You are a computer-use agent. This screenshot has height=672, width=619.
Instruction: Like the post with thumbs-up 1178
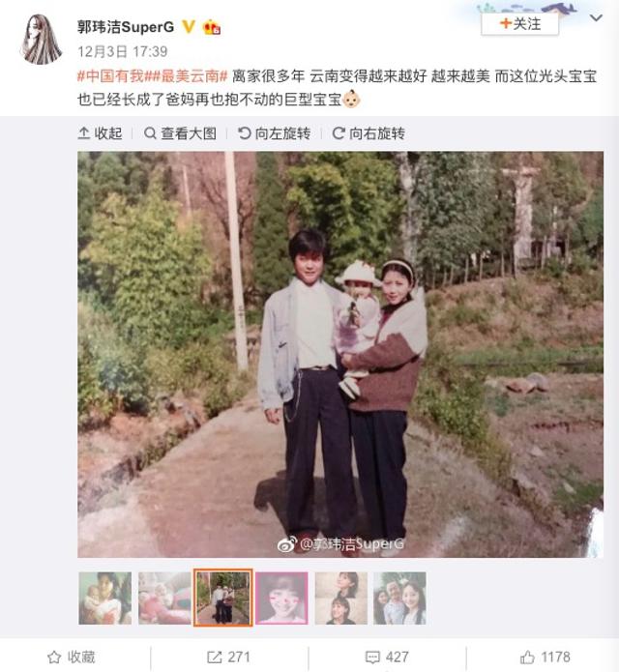545,657
